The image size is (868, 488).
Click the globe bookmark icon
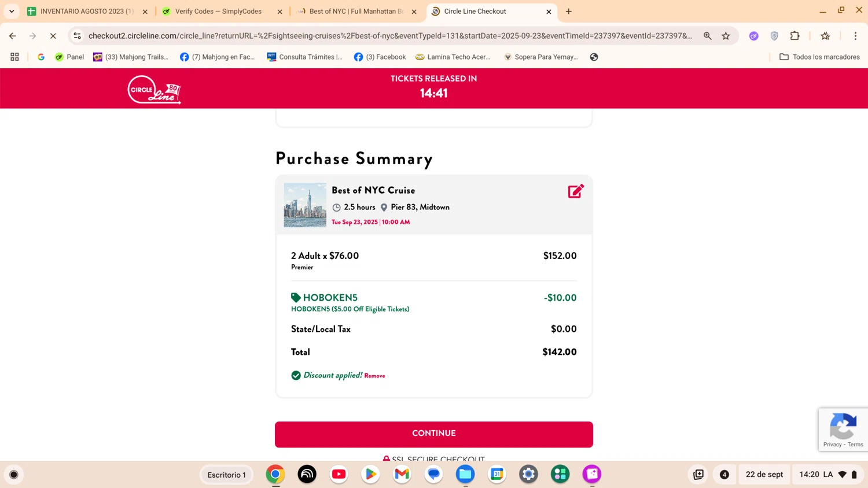[x=594, y=57]
